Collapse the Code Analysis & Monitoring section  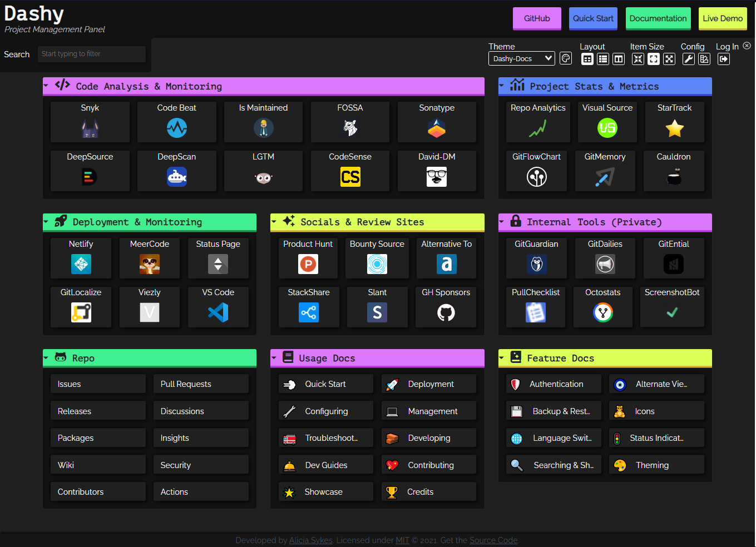tap(47, 86)
